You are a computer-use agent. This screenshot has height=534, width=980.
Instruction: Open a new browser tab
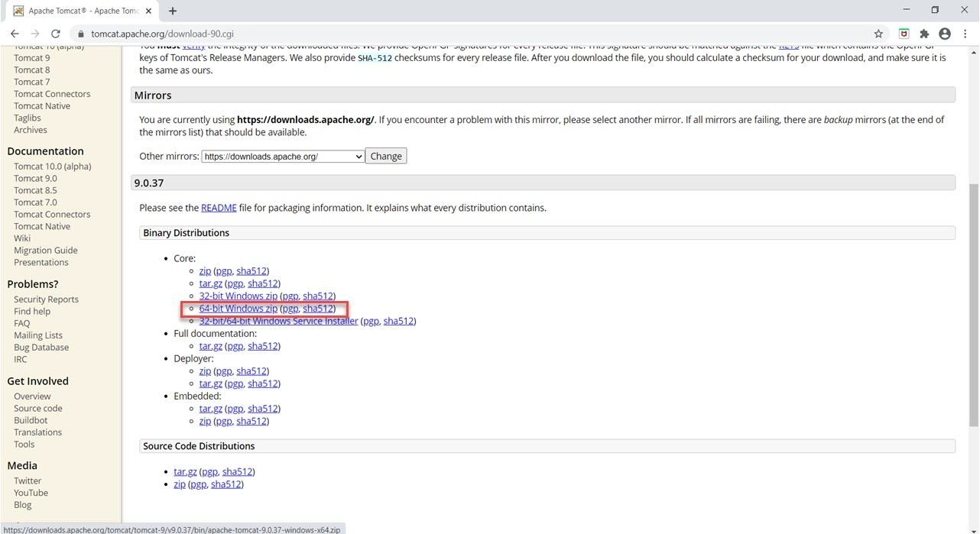[x=173, y=11]
